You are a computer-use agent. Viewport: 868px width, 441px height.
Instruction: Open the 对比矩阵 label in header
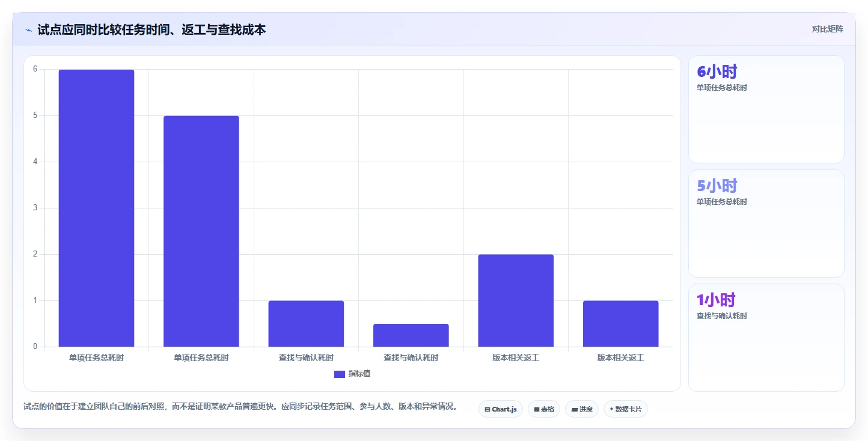click(827, 29)
